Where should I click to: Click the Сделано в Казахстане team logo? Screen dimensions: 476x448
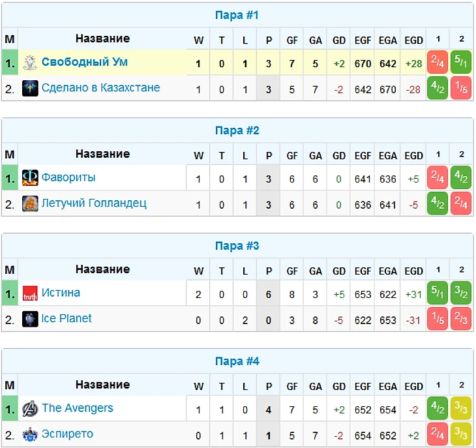pos(30,88)
